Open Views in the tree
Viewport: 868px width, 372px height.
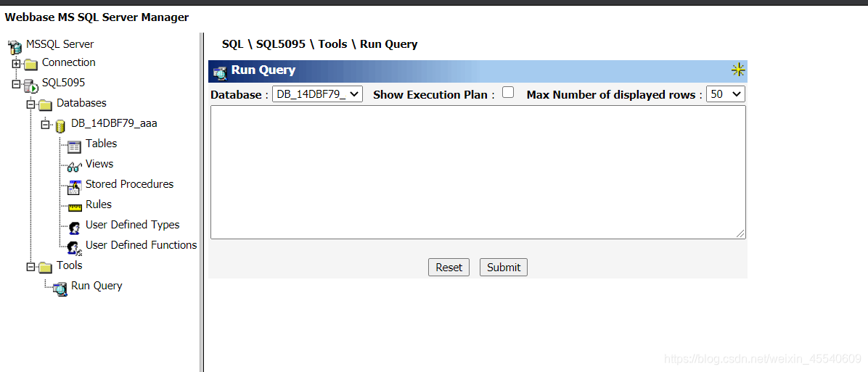[99, 164]
